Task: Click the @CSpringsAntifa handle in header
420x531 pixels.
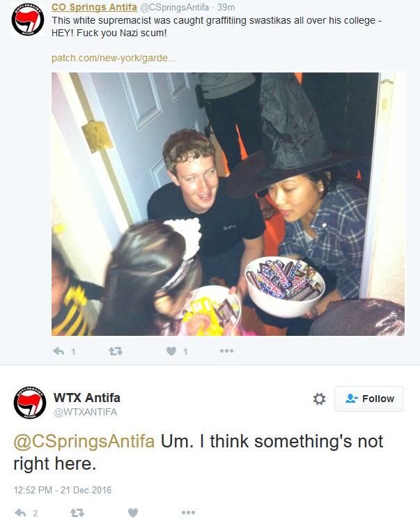Action: [174, 7]
